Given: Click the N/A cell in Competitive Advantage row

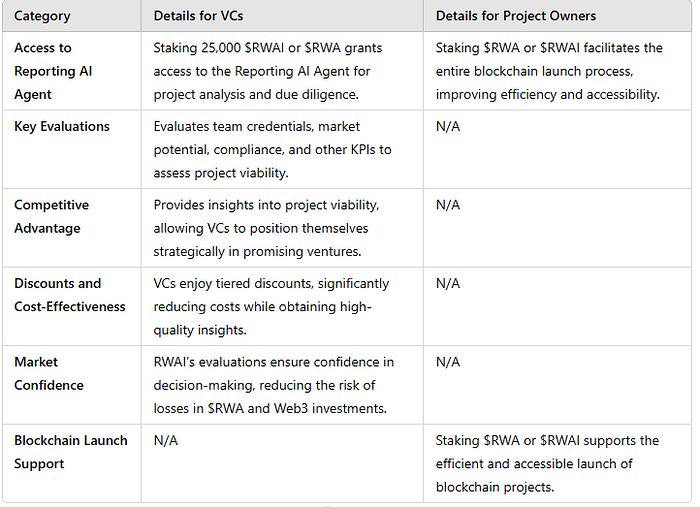Looking at the screenshot, I should pos(448,205).
